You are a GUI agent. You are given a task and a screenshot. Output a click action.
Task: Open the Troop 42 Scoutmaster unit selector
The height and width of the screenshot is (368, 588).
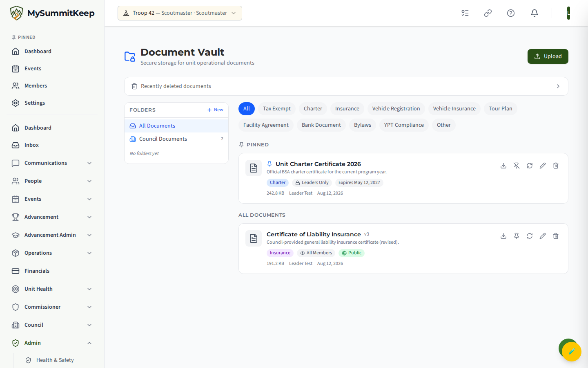[180, 13]
